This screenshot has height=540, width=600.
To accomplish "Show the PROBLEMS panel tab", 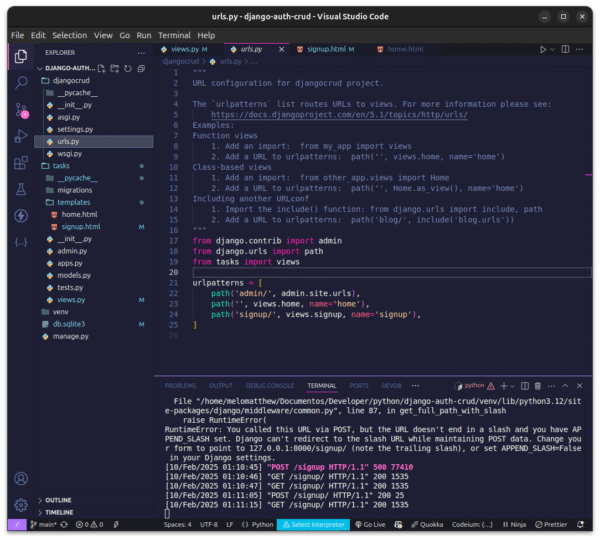I will point(180,386).
